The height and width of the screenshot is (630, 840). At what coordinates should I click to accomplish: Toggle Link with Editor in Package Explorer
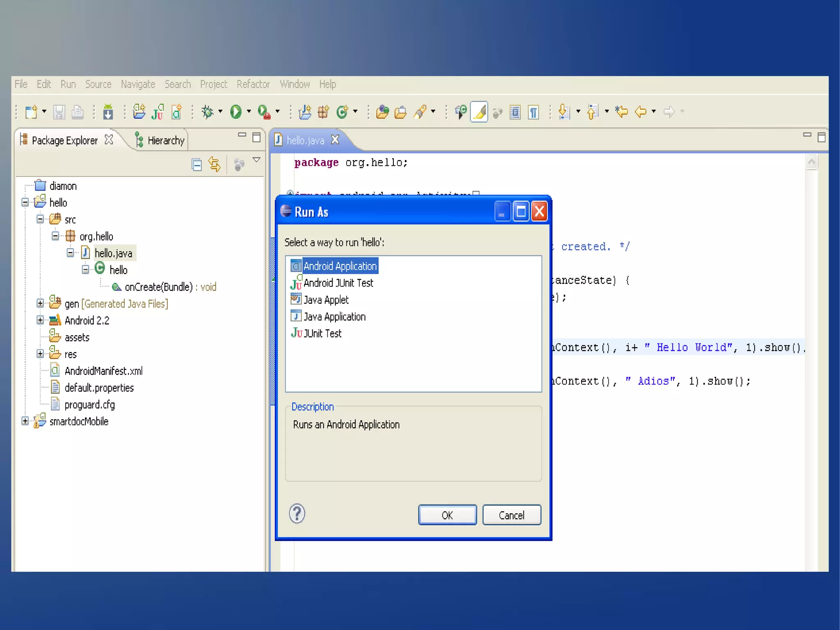[x=215, y=164]
